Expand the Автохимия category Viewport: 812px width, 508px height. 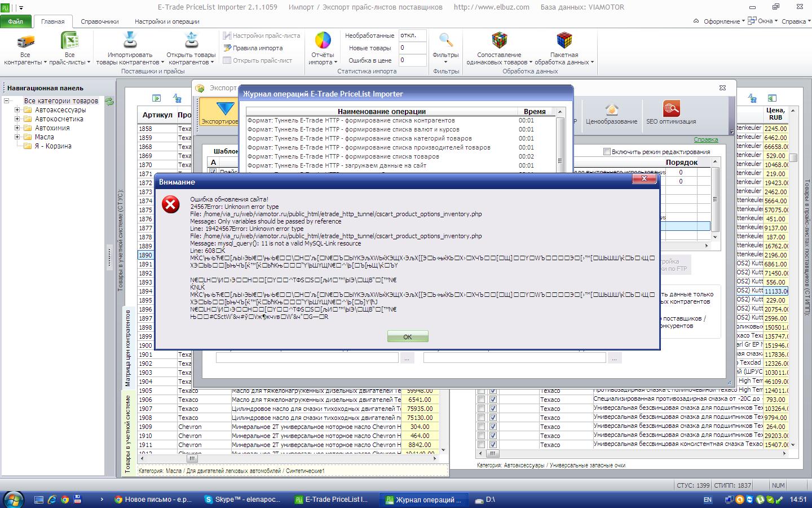(x=17, y=128)
